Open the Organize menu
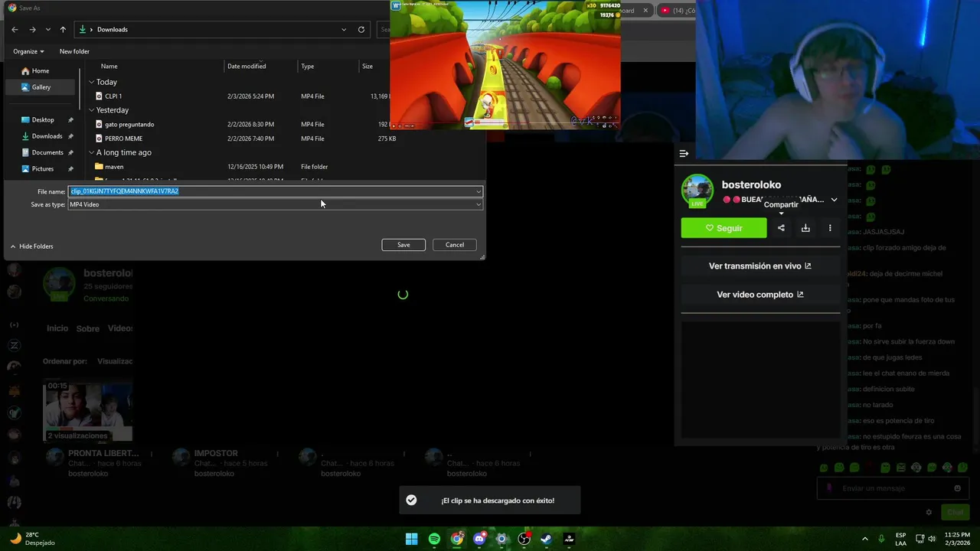Image resolution: width=980 pixels, height=551 pixels. coord(28,51)
